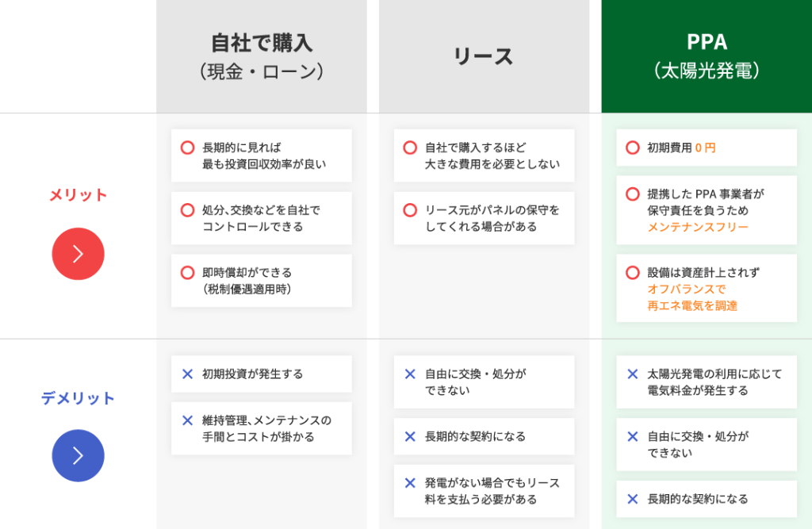The width and height of the screenshot is (812, 529).
Task: Click X icon beside 太陽光発電の利用に応じて
Action: click(632, 374)
